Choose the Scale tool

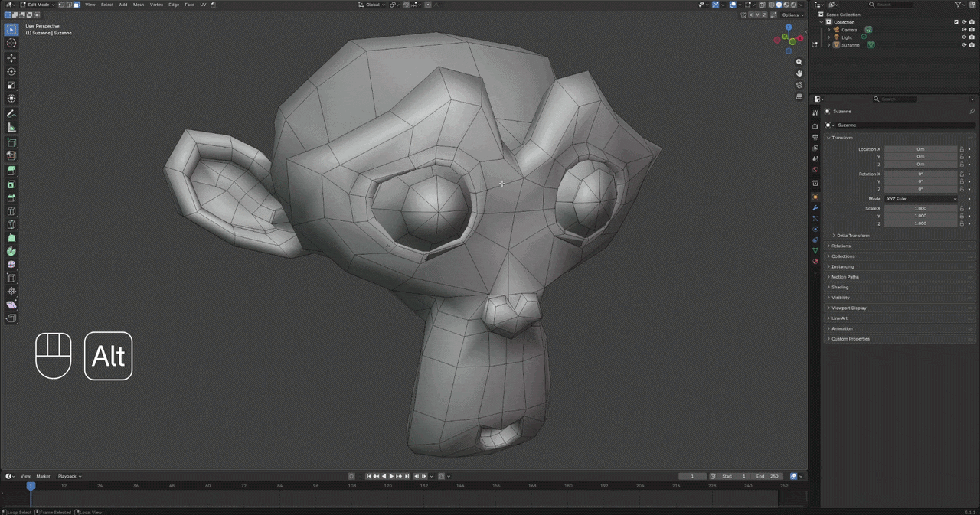[x=11, y=85]
